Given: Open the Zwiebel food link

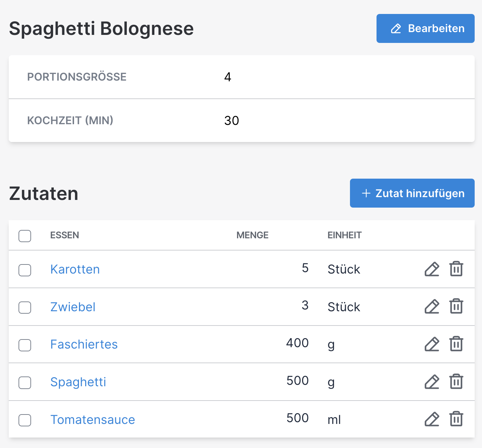Looking at the screenshot, I should click(73, 307).
